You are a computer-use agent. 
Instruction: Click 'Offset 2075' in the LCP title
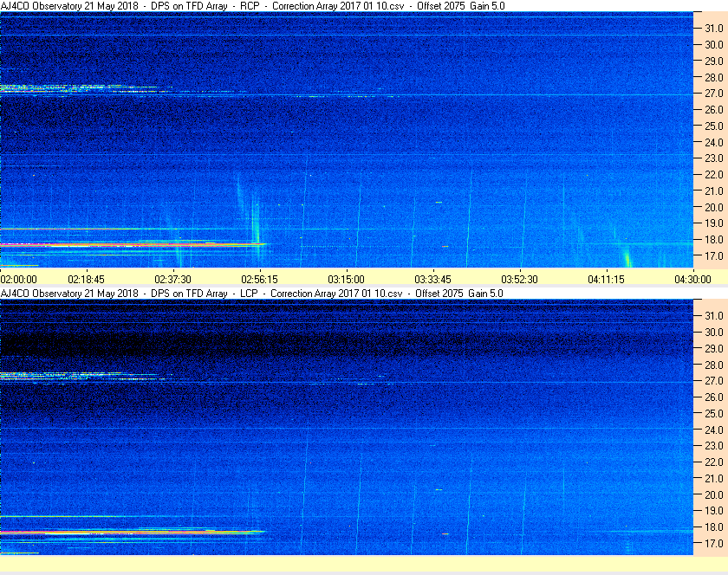pos(439,294)
